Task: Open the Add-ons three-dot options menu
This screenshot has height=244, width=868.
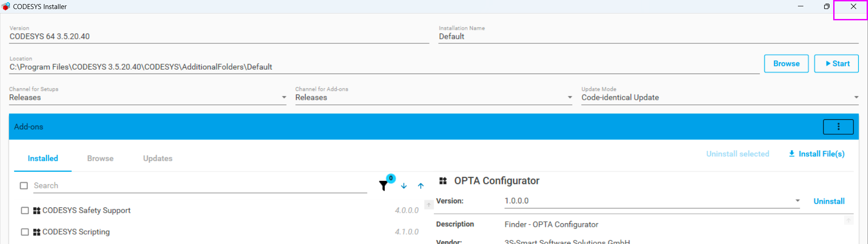Action: pos(838,127)
